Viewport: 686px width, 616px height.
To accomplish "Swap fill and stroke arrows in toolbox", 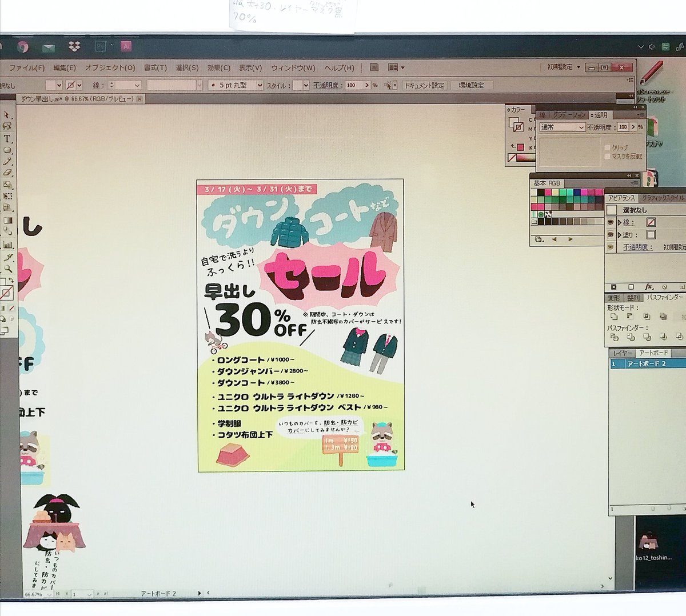I will coord(11,280).
